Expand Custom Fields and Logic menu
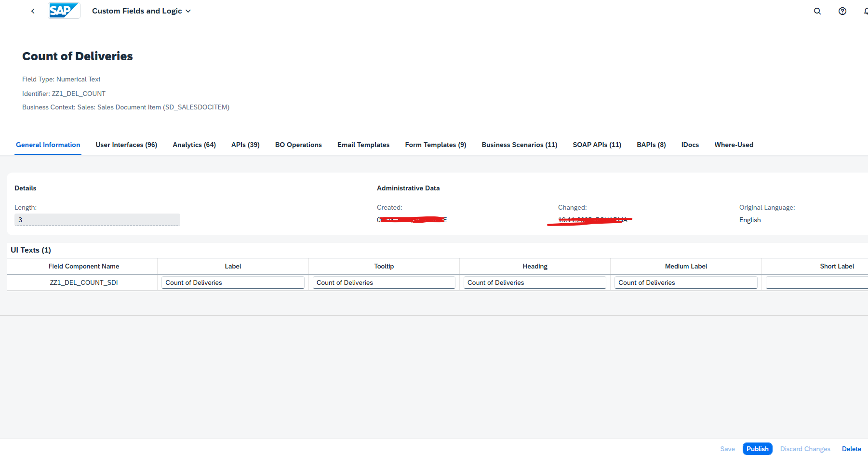Image resolution: width=868 pixels, height=456 pixels. click(141, 11)
